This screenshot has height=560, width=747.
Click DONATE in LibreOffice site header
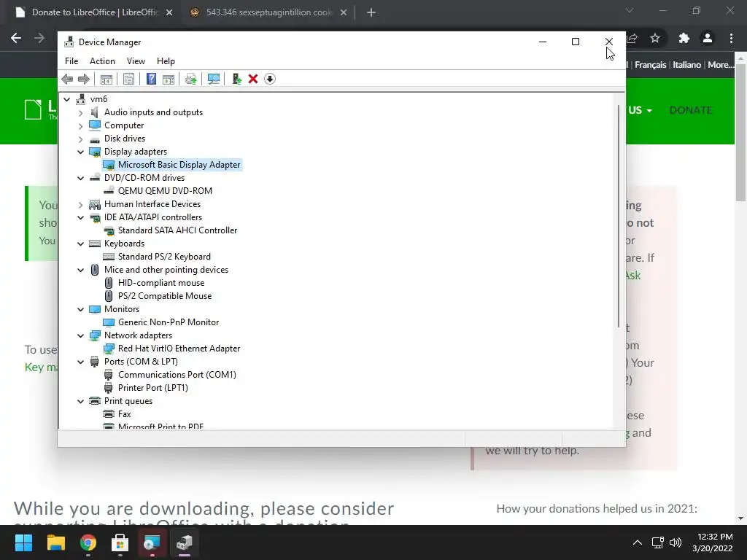click(690, 110)
